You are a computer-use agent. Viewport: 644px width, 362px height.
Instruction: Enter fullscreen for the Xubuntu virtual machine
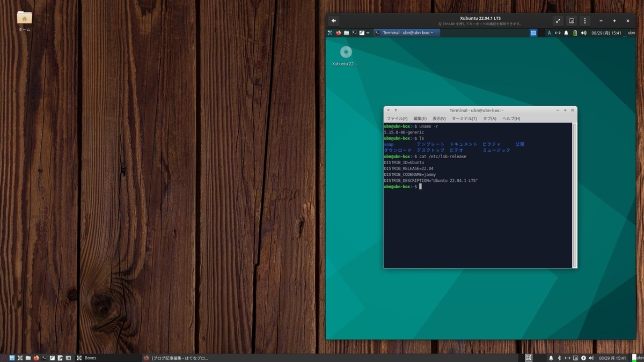[x=558, y=21]
